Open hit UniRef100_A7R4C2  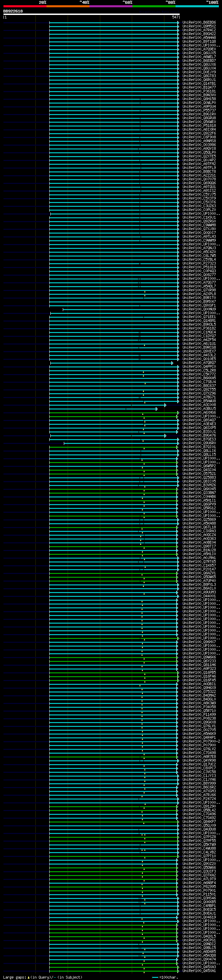pyautogui.click(x=199, y=30)
